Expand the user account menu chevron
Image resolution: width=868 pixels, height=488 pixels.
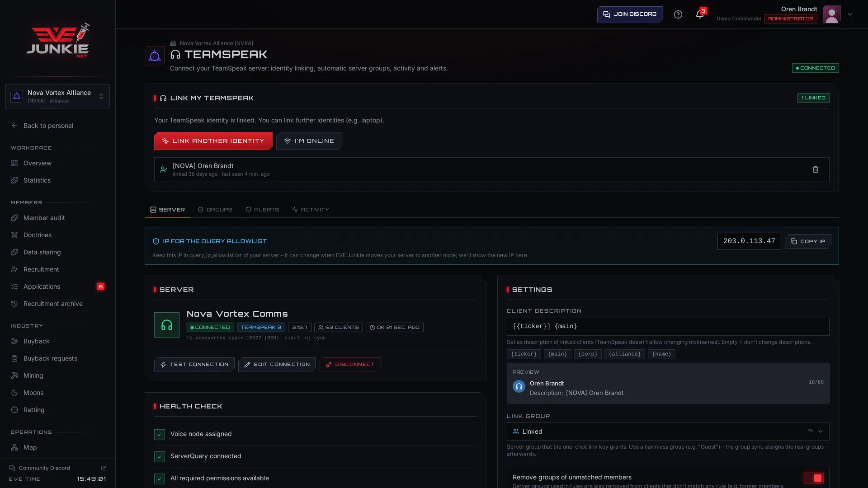click(x=850, y=14)
